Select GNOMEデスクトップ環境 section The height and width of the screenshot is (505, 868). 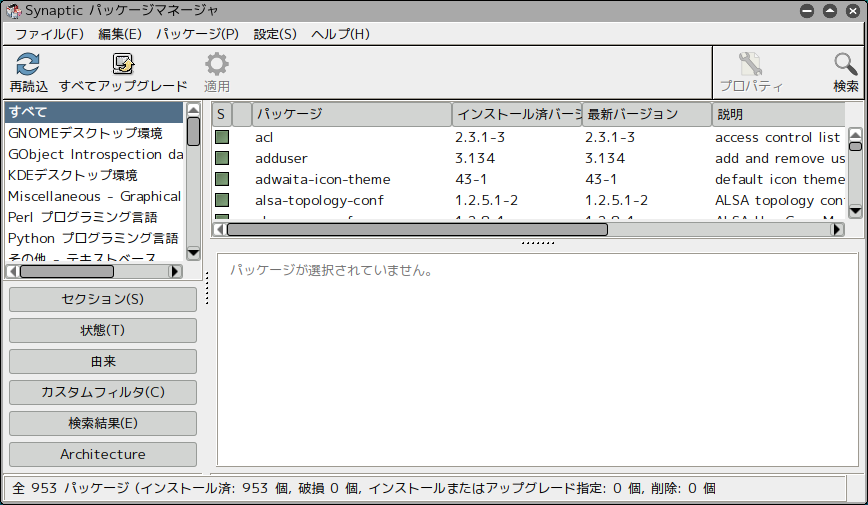coord(94,133)
